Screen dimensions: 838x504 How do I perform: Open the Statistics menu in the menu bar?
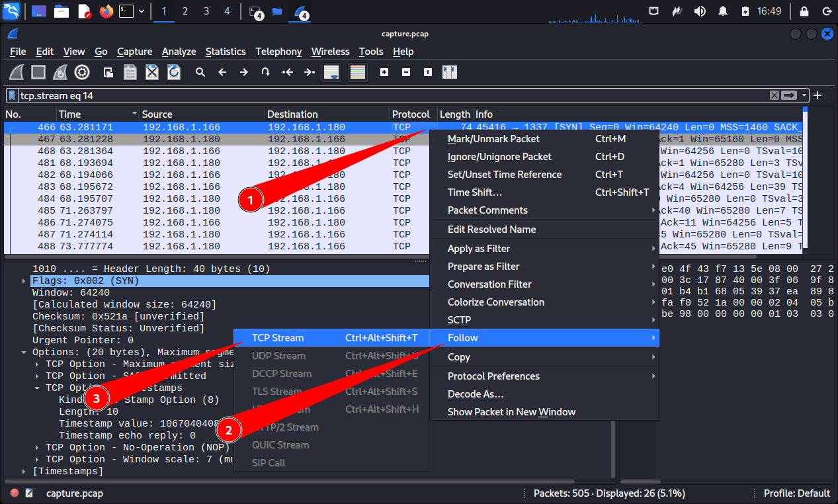tap(226, 52)
